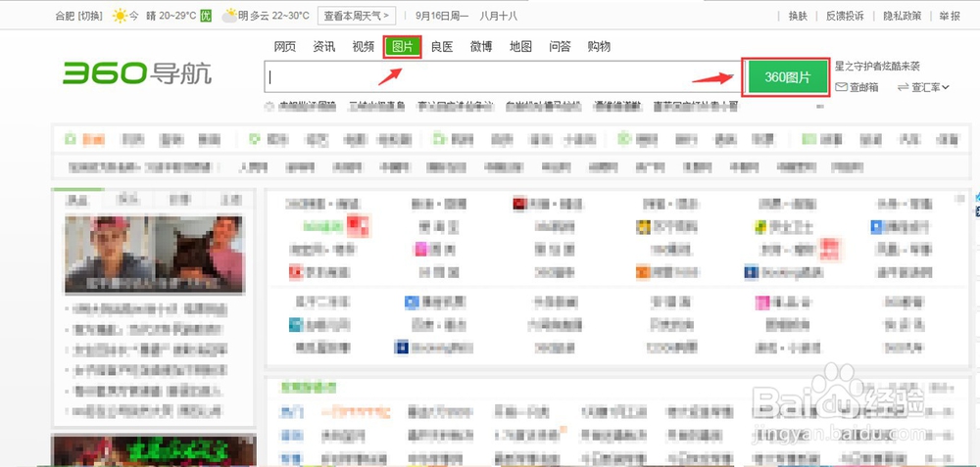Open the 反馈投诉 feedback link

845,16
